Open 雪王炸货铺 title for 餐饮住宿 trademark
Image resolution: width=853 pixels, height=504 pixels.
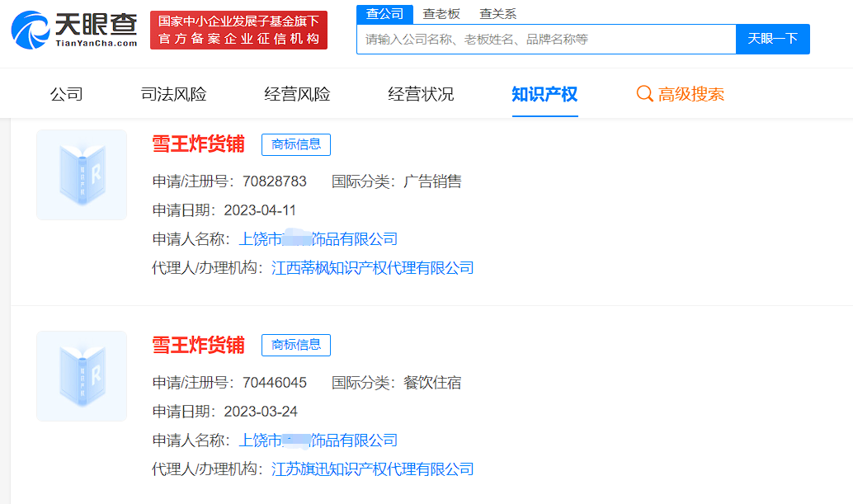click(x=199, y=346)
